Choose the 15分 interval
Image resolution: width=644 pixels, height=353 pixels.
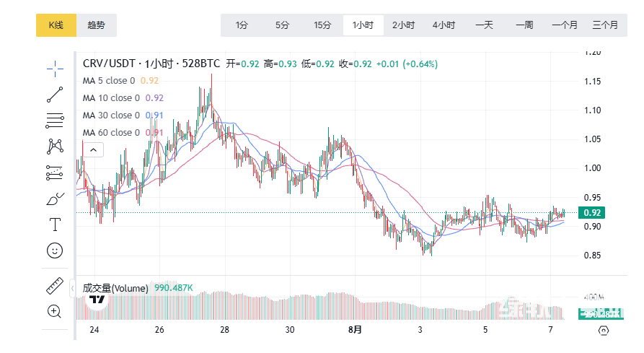(322, 25)
